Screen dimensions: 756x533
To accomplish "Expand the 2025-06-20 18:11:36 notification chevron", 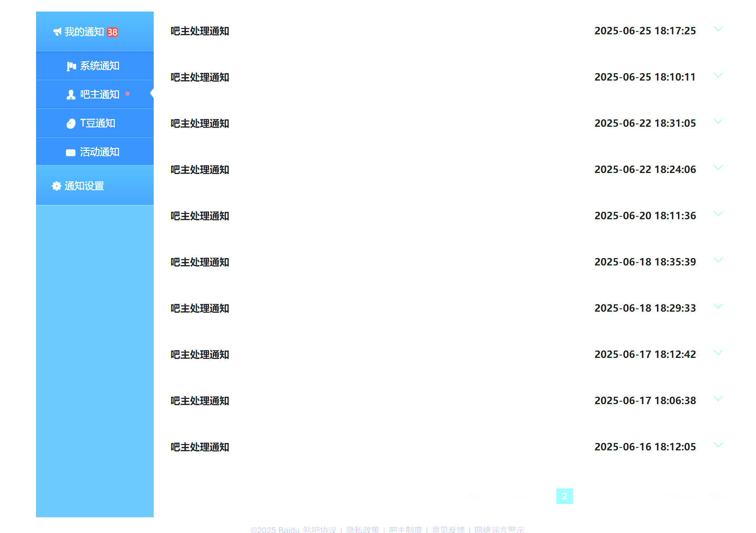I will (x=718, y=214).
